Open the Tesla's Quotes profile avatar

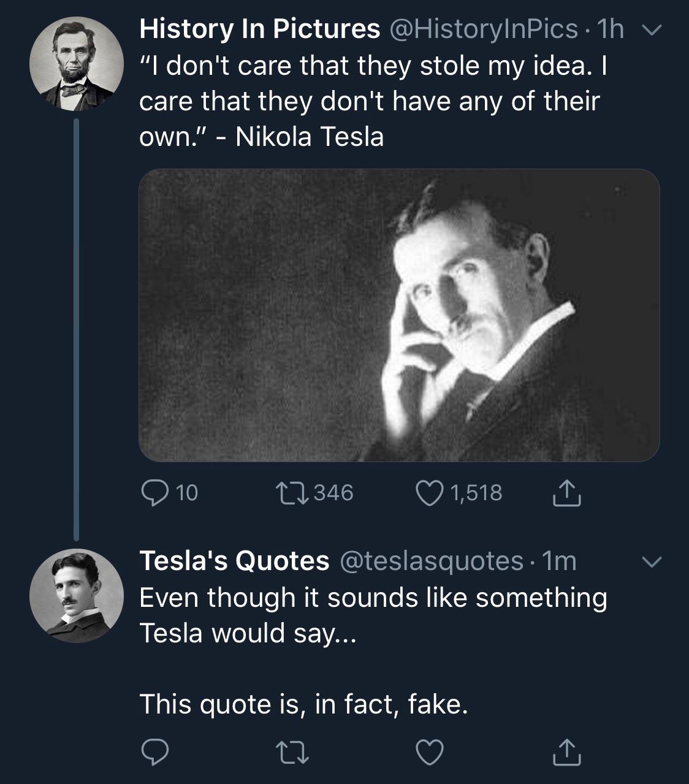click(x=77, y=595)
